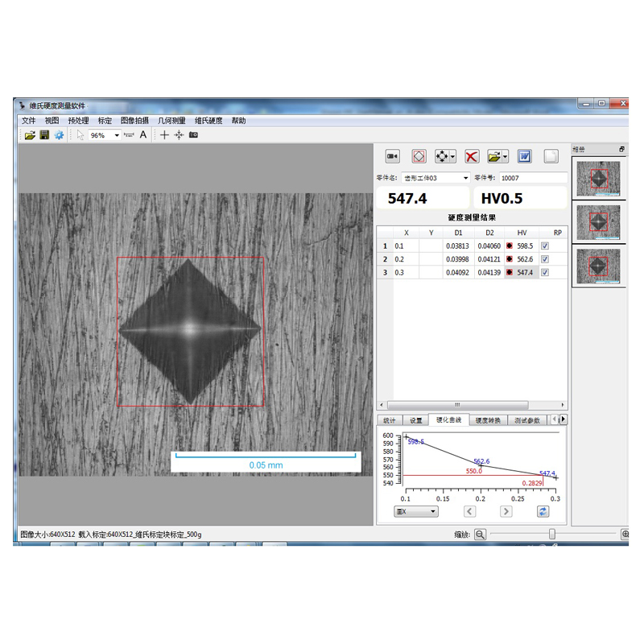
Task: Select the second thumbnail in album panel
Action: coord(598,222)
